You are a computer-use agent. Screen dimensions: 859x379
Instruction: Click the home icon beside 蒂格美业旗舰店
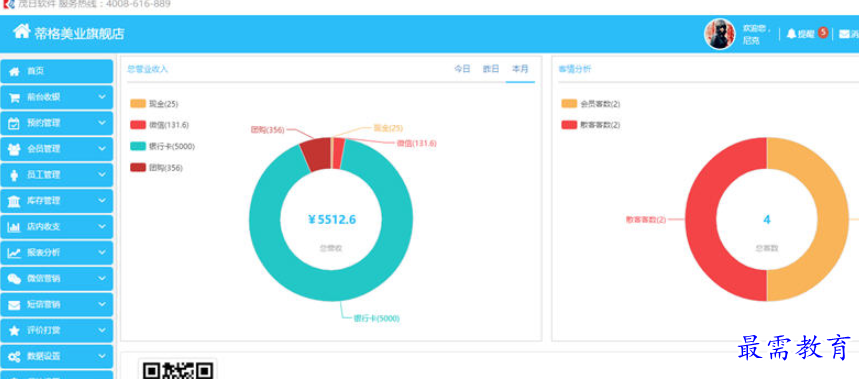click(21, 31)
